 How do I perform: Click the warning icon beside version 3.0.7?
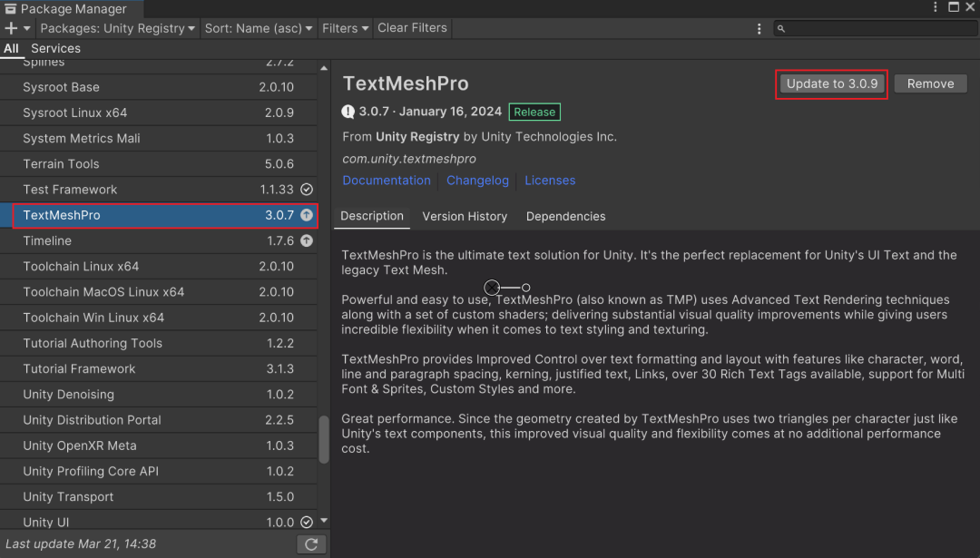[x=348, y=112]
